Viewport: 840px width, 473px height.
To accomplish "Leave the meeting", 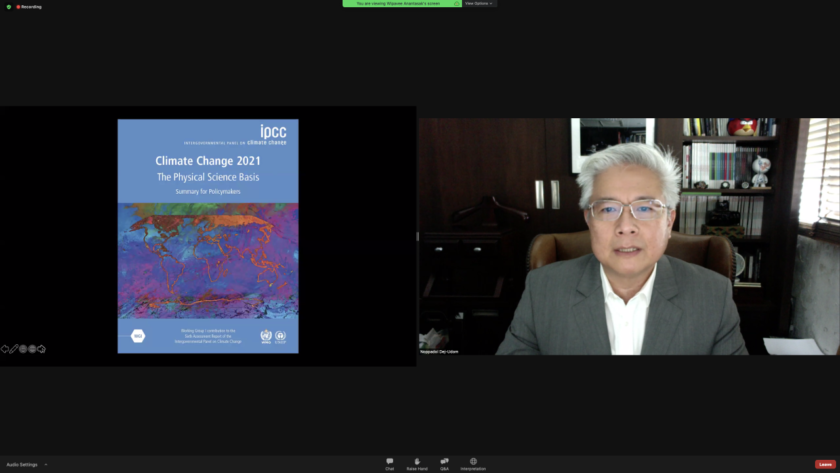I will point(825,464).
